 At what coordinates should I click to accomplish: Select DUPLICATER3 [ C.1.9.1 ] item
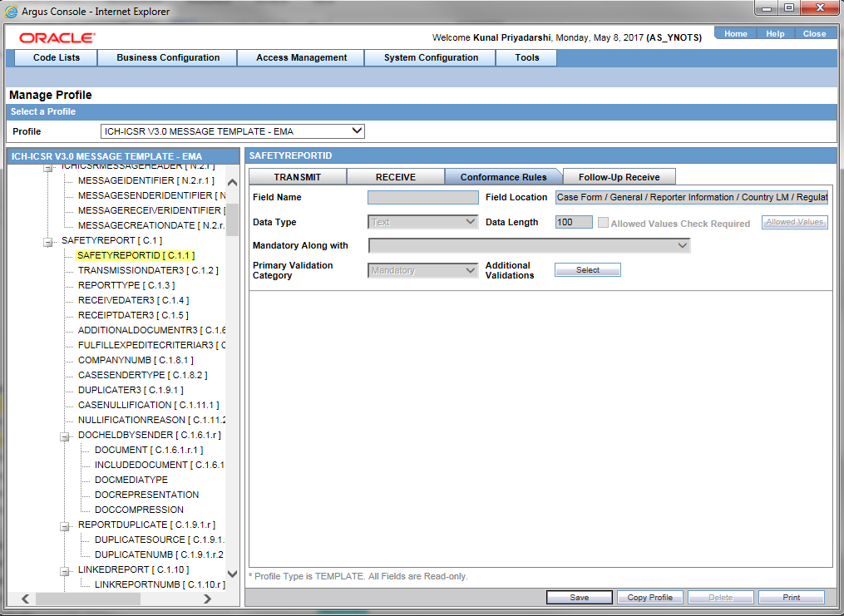(x=131, y=390)
